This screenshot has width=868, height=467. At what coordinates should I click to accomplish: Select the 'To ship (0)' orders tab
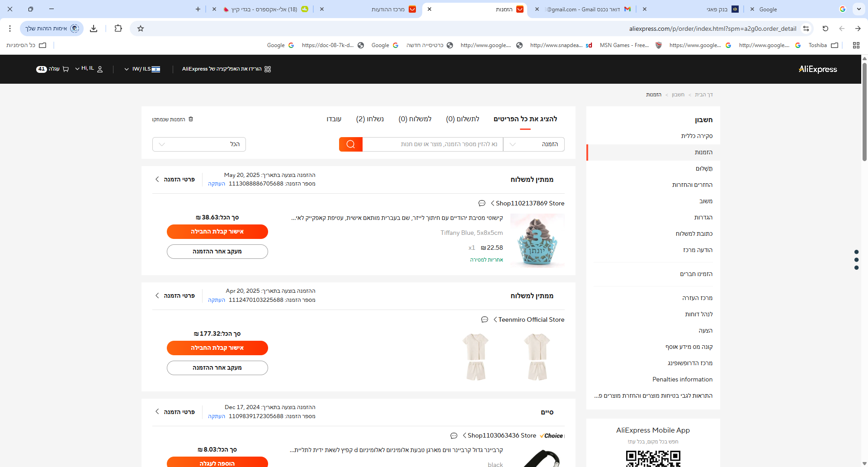click(x=415, y=119)
